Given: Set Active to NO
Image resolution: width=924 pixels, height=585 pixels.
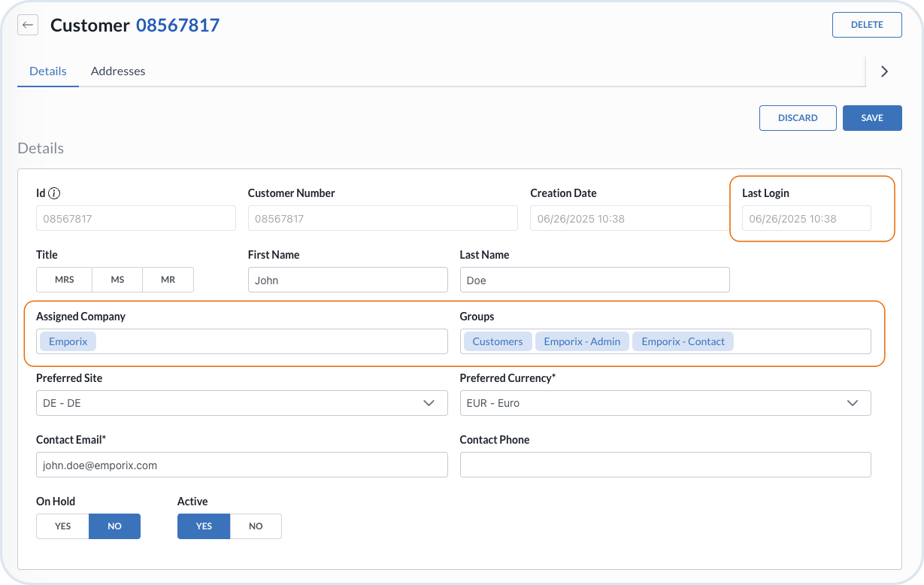Looking at the screenshot, I should (256, 526).
